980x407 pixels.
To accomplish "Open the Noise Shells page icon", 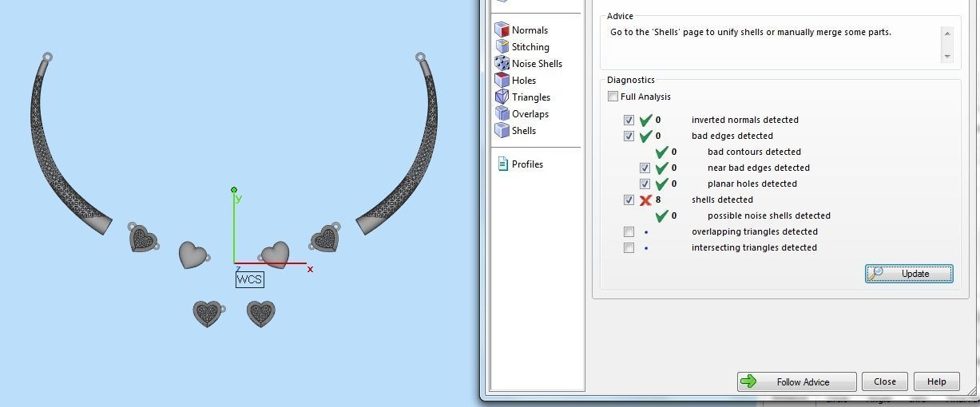I will (x=502, y=64).
